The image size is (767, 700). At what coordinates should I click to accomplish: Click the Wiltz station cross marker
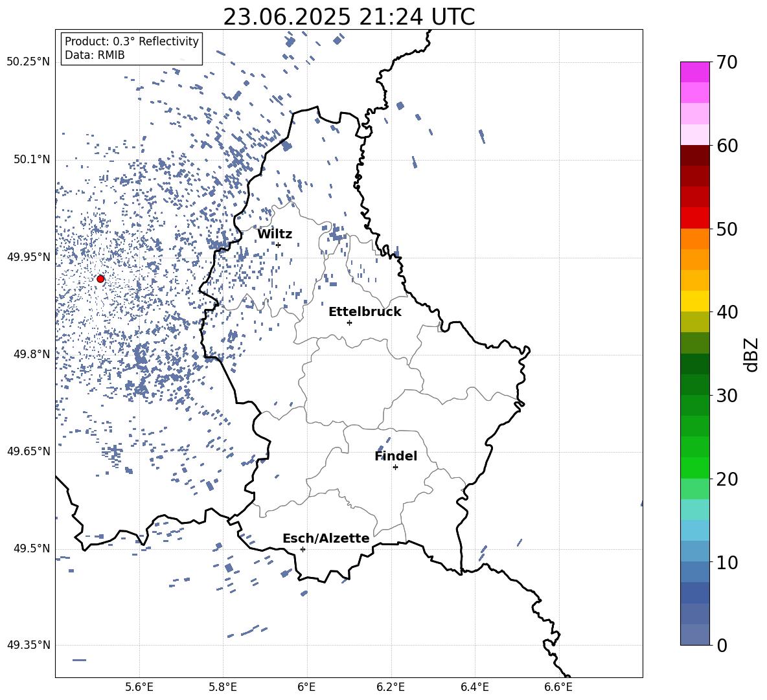(x=278, y=245)
